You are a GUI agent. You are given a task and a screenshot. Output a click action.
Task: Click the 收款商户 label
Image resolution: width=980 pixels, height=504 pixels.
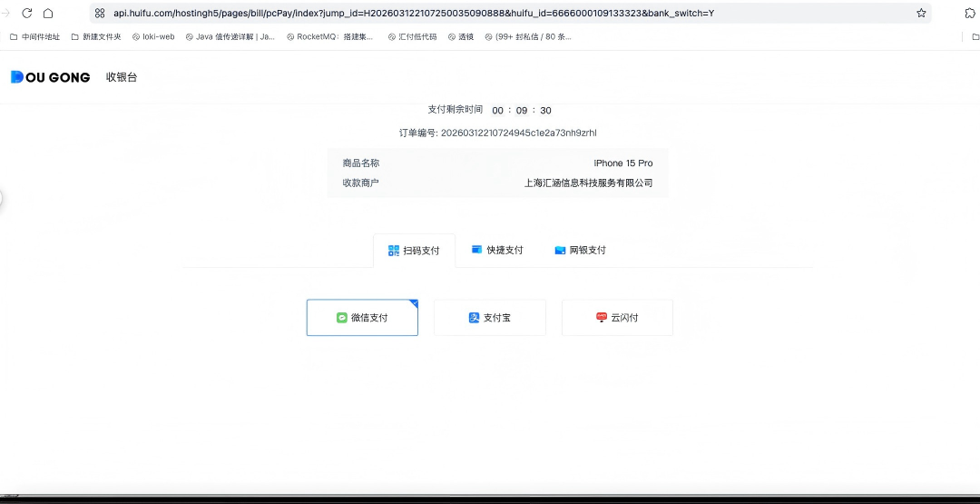[x=360, y=183]
